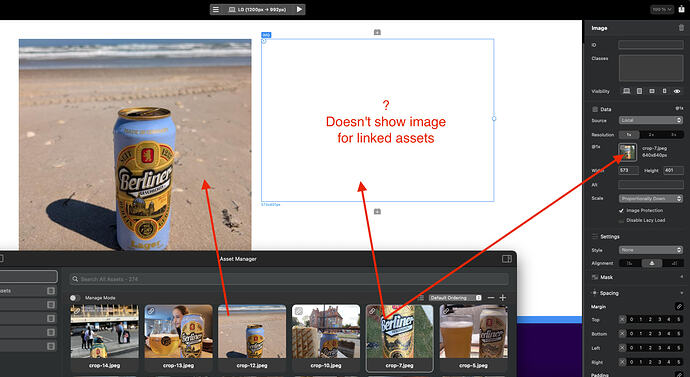
Task: Open the Style dropdown set to None
Action: (x=651, y=250)
